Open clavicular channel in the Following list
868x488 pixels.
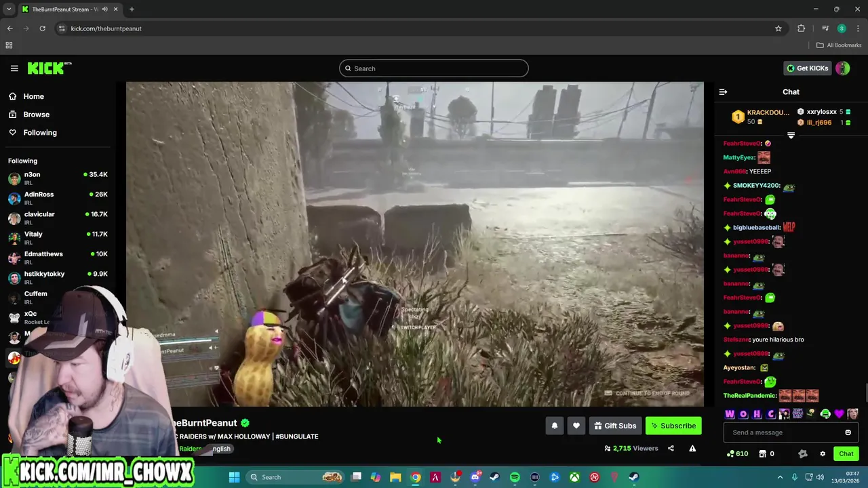(58, 218)
